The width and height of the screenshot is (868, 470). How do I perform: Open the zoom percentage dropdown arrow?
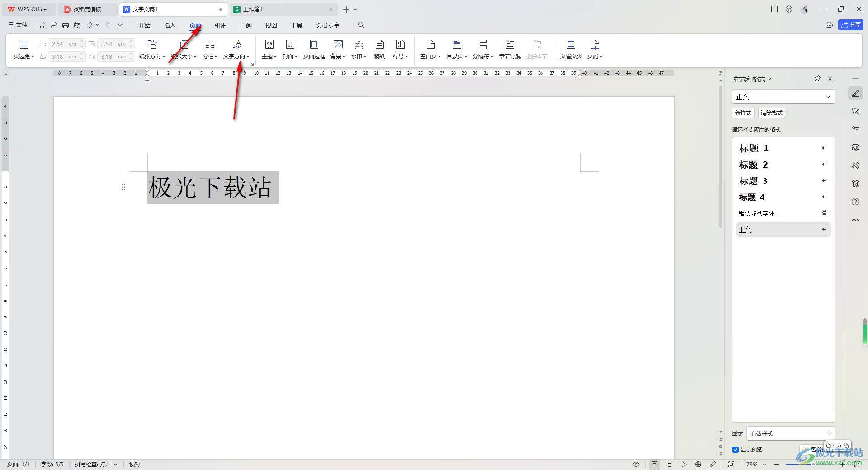tap(764, 465)
